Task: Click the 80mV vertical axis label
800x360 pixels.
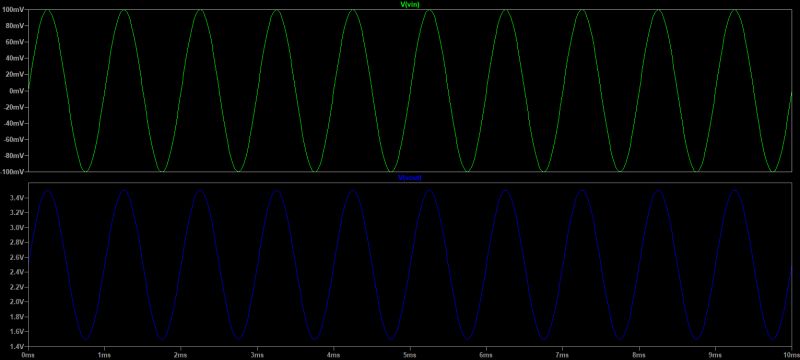Action: coord(15,25)
